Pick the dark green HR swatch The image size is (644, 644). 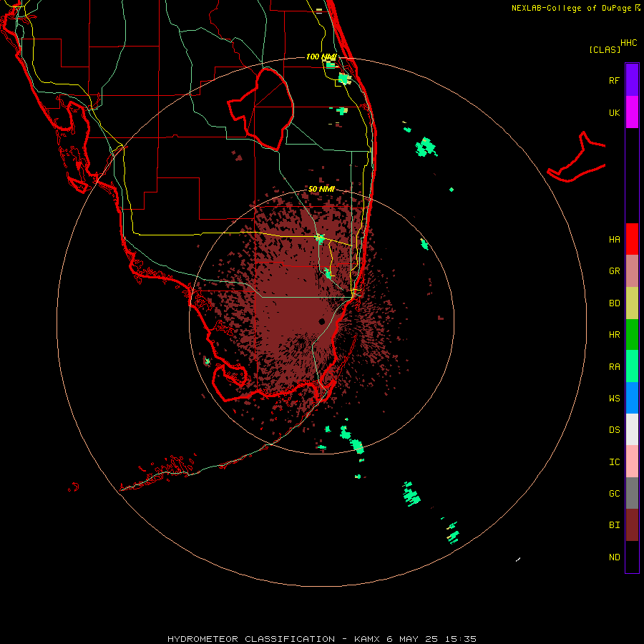pyautogui.click(x=632, y=335)
